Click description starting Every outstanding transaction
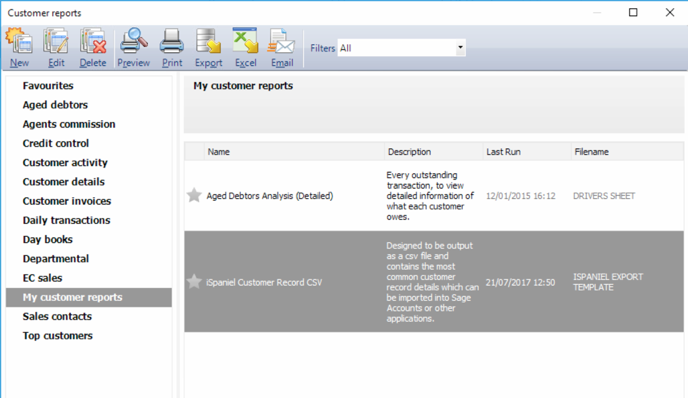The image size is (688, 398). (430, 196)
